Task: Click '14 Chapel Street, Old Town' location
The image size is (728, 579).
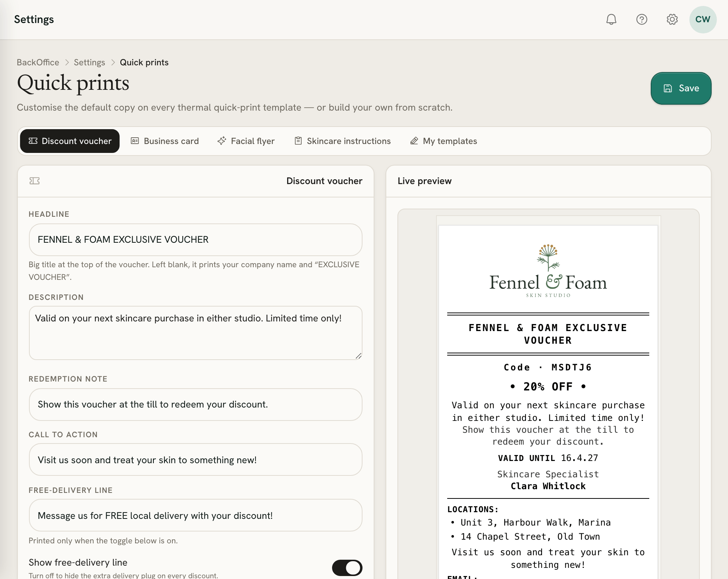Action: (530, 537)
